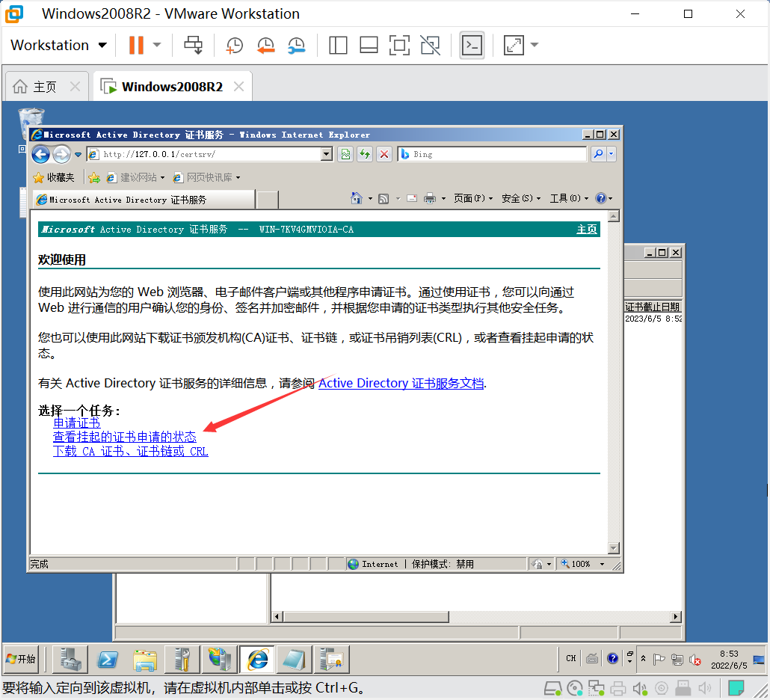Open Windows Explorer folder on taskbar
The height and width of the screenshot is (700, 770).
145,659
